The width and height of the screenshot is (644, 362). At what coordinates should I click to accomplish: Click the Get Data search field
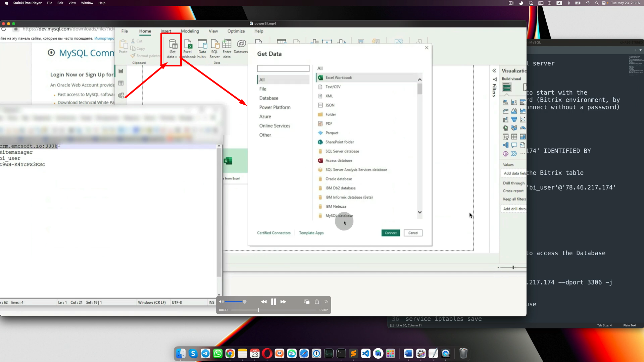pos(283,68)
